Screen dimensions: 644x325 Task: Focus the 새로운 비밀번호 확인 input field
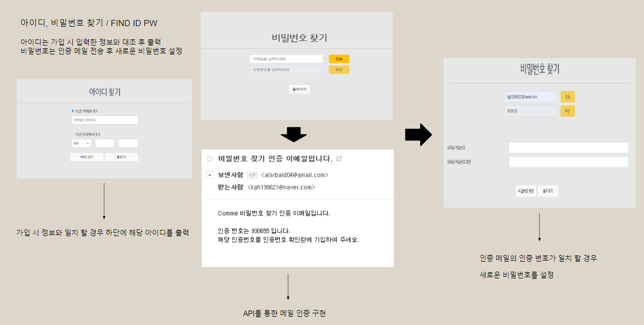568,162
